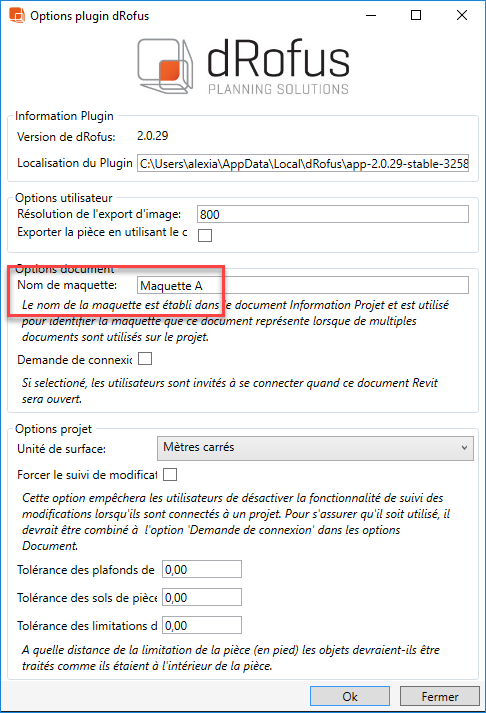Click the 'Options projet' group heading

tap(53, 429)
